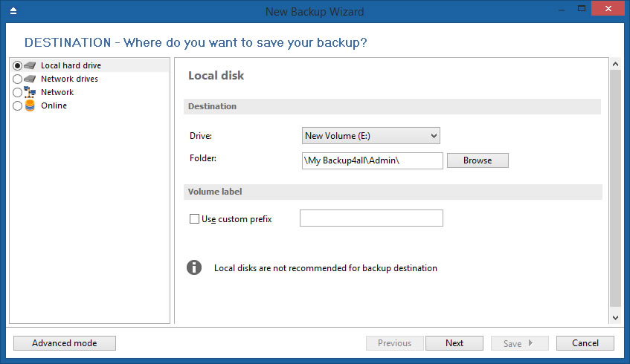This screenshot has width=630, height=364.
Task: Choose the Network destination option label
Action: pyautogui.click(x=57, y=92)
